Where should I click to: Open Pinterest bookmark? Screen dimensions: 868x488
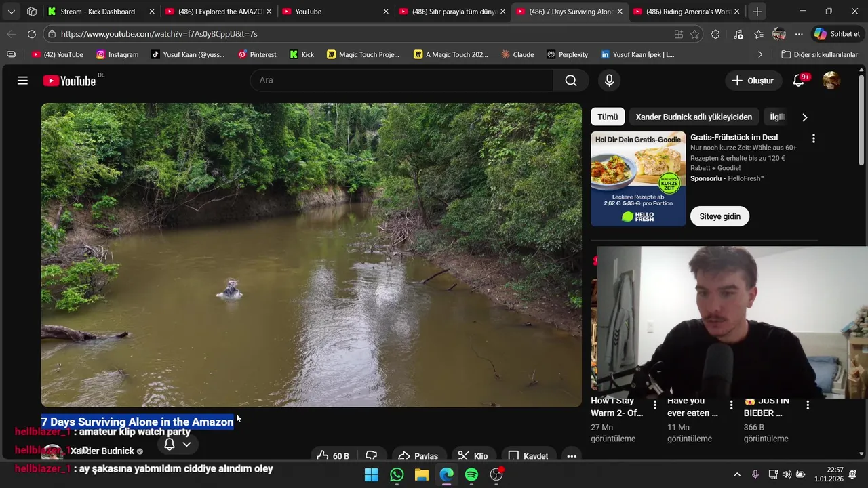[x=257, y=54]
